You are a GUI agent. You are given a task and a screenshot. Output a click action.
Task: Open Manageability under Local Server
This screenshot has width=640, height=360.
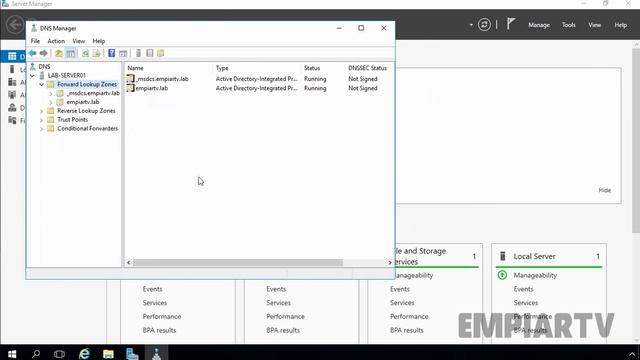tap(535, 276)
